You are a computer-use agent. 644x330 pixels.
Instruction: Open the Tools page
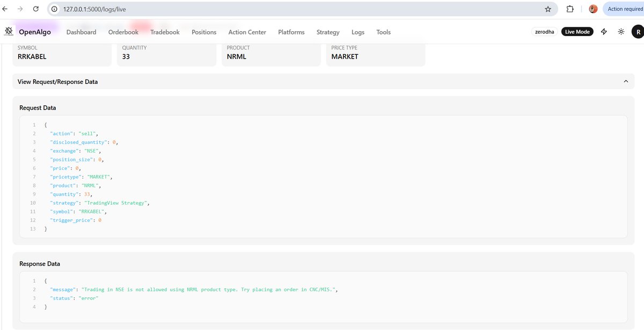coord(384,32)
